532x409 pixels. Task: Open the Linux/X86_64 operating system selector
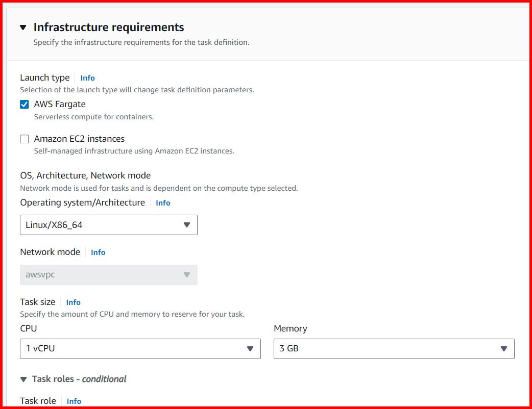pyautogui.click(x=108, y=225)
